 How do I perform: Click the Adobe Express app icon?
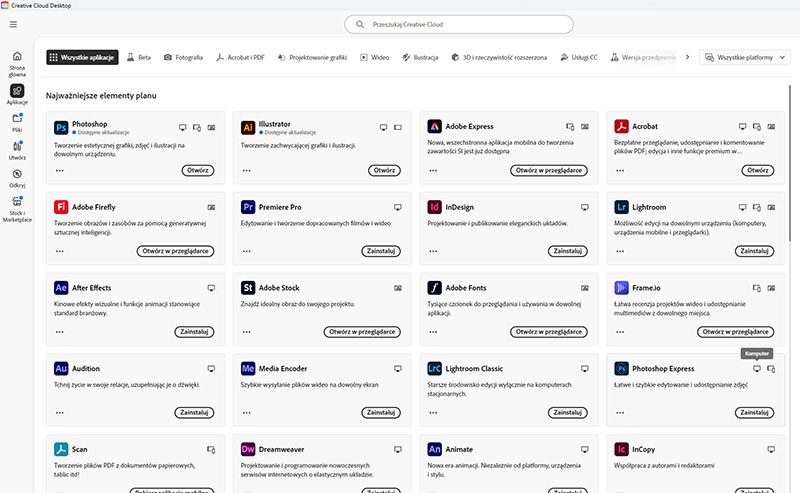434,126
